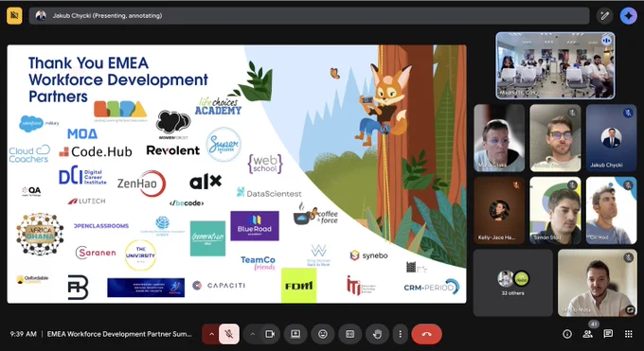
Task: Click the picture-in-picture icon on bottom right tile
Action: tap(630, 310)
